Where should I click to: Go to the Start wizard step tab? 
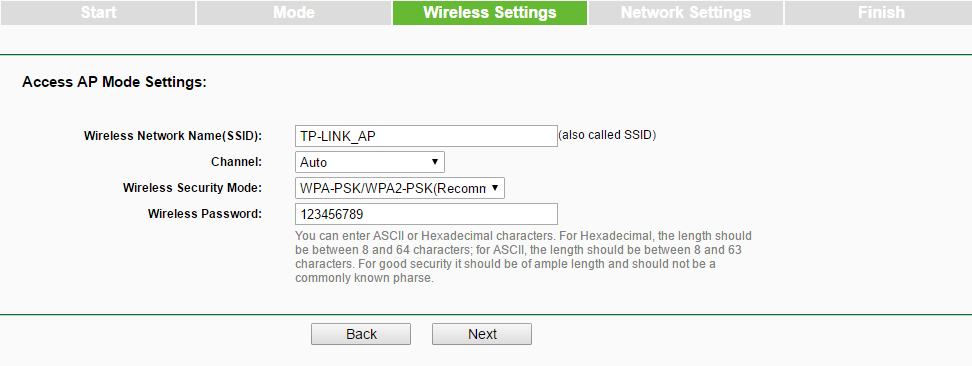(x=98, y=12)
